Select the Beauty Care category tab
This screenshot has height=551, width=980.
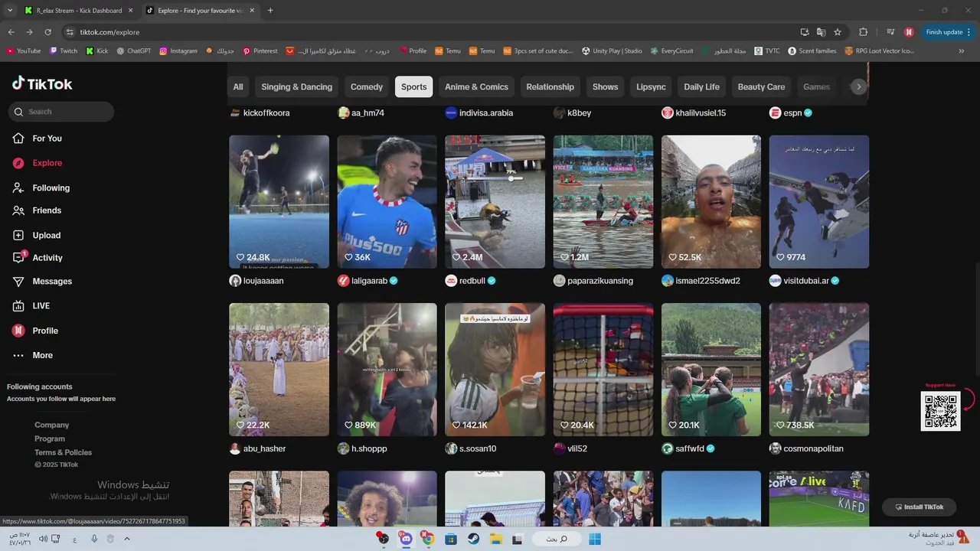pos(761,87)
